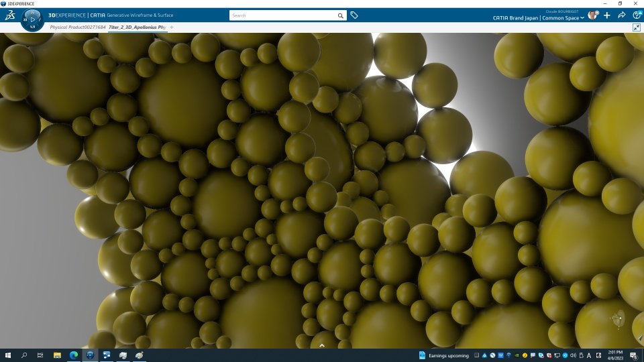The width and height of the screenshot is (644, 362).
Task: Click the Add plus icon in top bar
Action: [x=607, y=15]
